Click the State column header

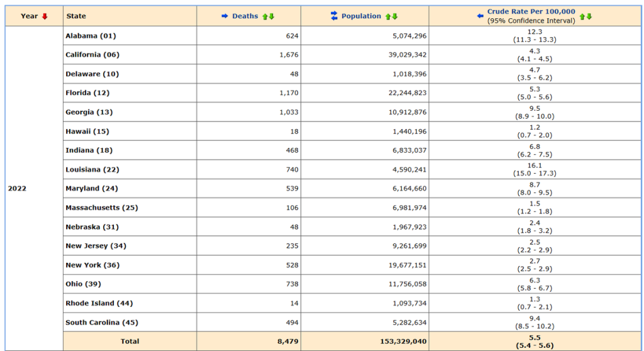pyautogui.click(x=76, y=16)
